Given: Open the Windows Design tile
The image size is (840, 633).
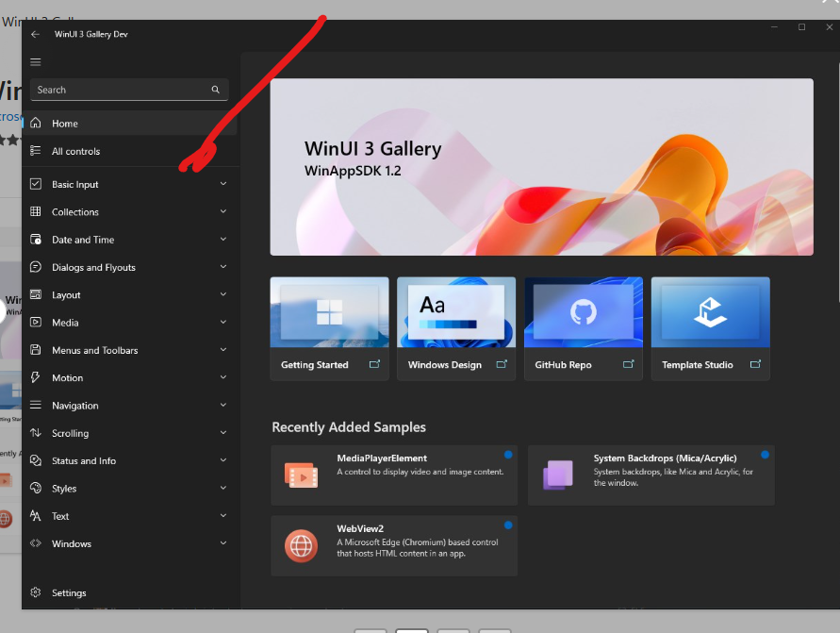Looking at the screenshot, I should click(456, 328).
